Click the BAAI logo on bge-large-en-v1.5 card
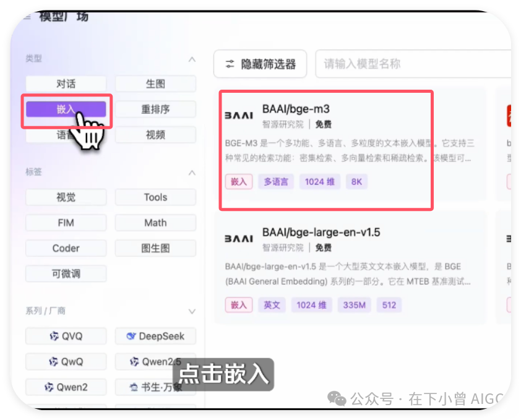This screenshot has height=420, width=521. click(x=239, y=239)
